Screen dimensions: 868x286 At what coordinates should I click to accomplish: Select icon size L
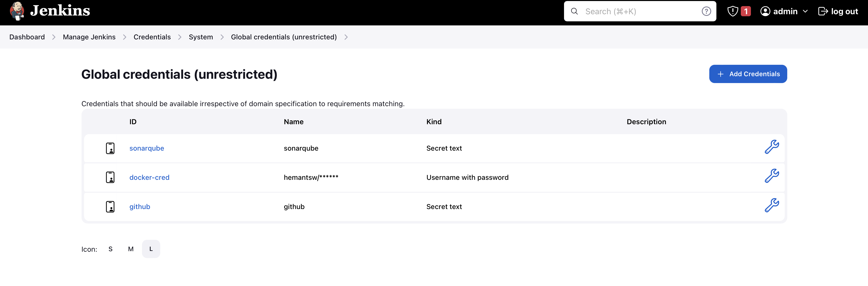pyautogui.click(x=151, y=249)
